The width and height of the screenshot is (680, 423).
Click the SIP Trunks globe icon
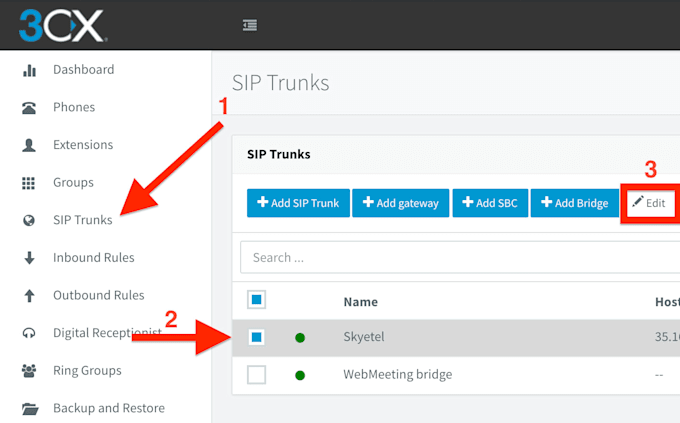coord(29,220)
